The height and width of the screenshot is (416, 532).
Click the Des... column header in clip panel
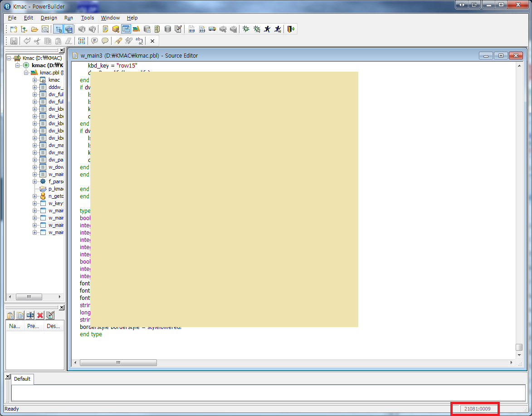pyautogui.click(x=54, y=326)
